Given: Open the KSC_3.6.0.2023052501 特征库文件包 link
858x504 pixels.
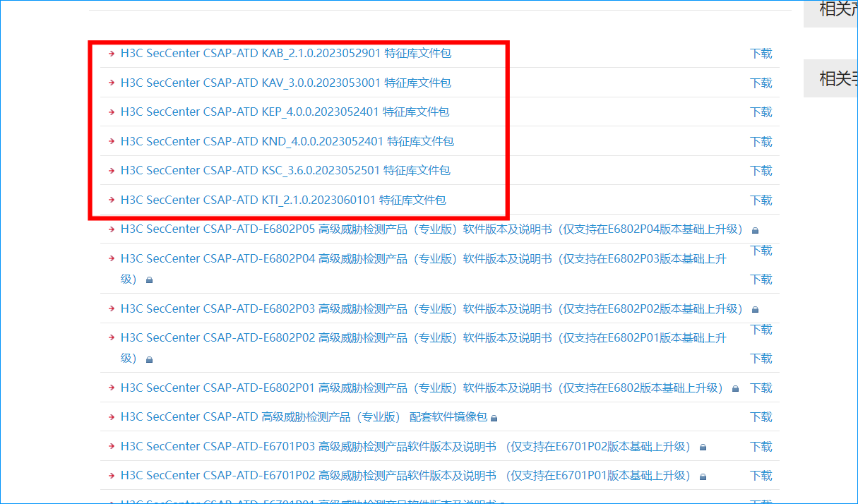Looking at the screenshot, I should click(x=285, y=170).
